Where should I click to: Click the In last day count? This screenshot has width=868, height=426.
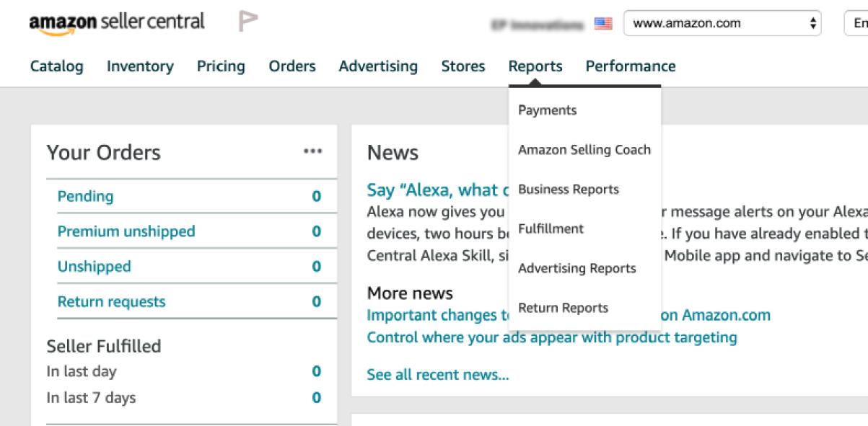[316, 372]
